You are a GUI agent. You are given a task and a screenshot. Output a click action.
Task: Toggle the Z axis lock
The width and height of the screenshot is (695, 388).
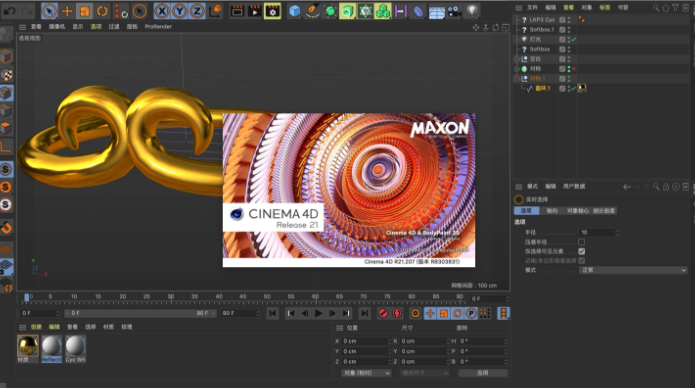[x=197, y=11]
